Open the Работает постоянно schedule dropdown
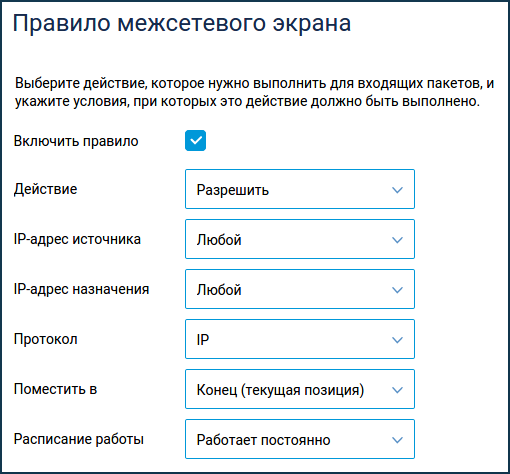This screenshot has width=510, height=474. point(300,439)
